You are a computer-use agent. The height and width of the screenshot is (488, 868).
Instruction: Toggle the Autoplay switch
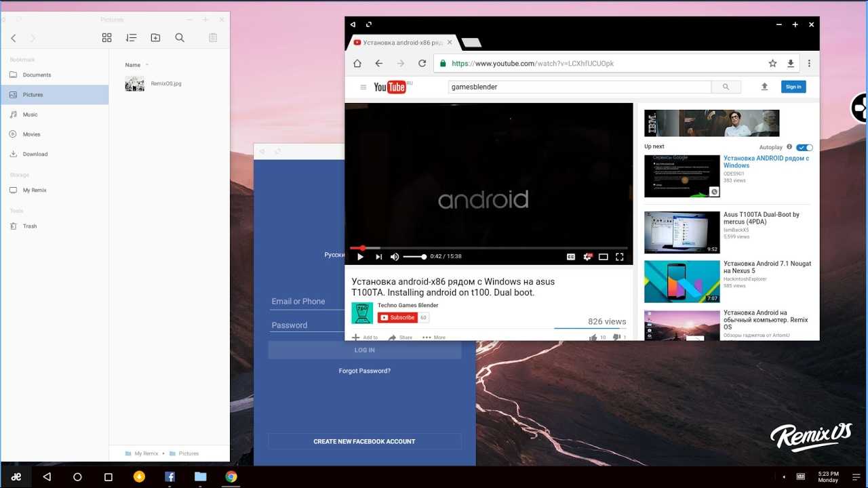point(804,147)
